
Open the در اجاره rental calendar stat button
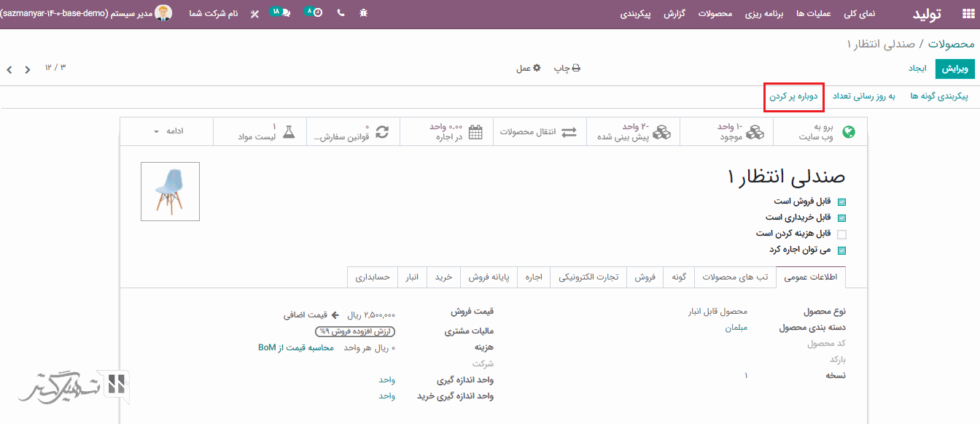click(446, 132)
